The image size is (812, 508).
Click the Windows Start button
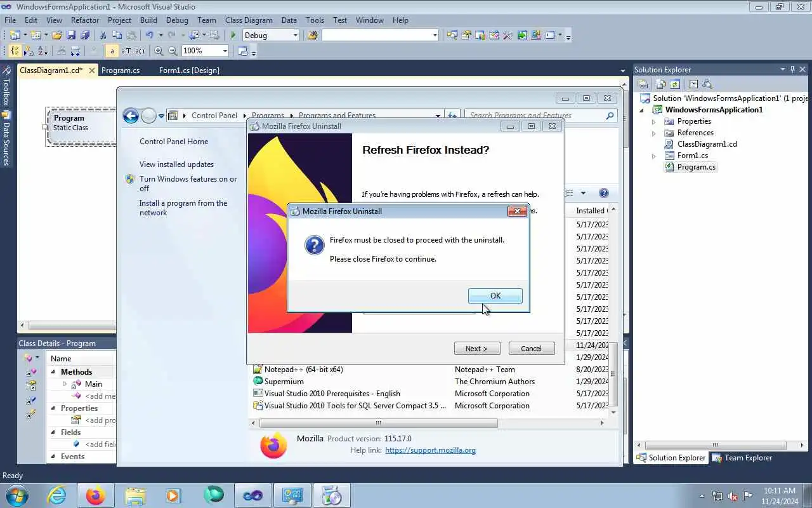(x=16, y=495)
